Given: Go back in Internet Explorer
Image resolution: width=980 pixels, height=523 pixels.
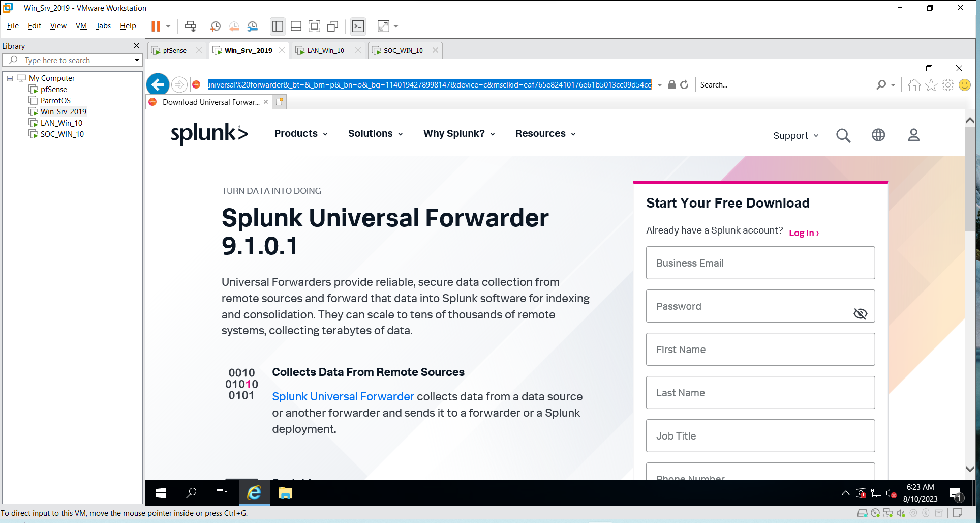Looking at the screenshot, I should pos(158,84).
